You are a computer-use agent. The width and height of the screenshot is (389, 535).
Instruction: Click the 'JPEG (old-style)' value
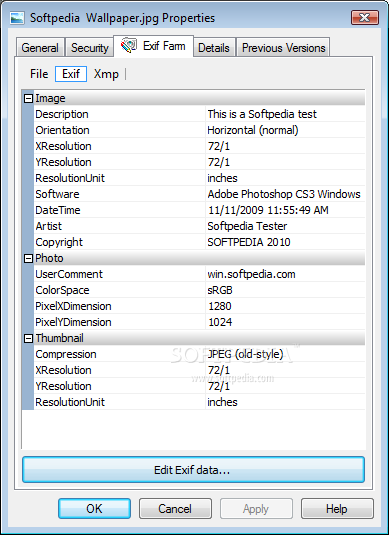(x=245, y=354)
